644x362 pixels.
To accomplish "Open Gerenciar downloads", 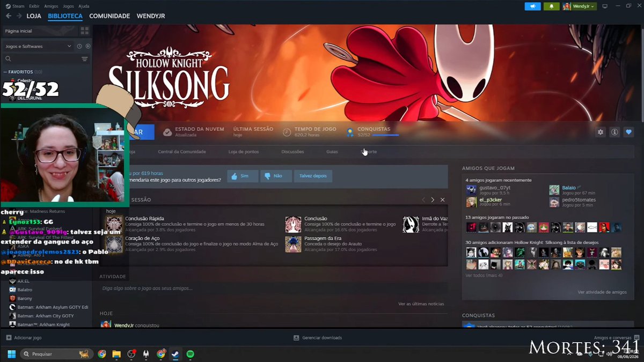I will tap(318, 338).
